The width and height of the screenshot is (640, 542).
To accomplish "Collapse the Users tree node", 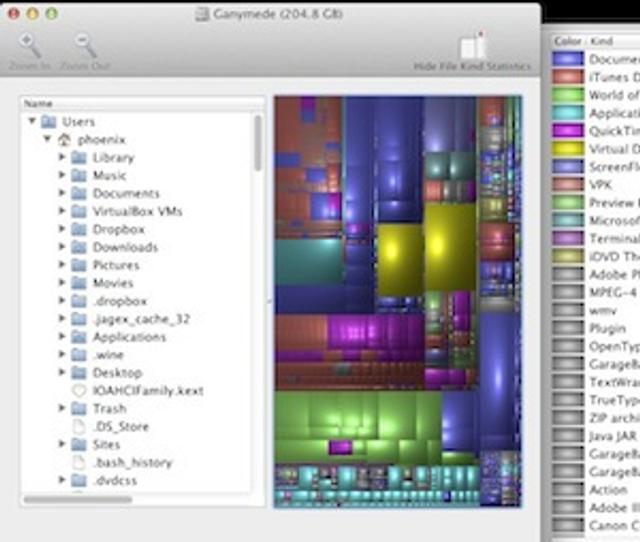I will (32, 121).
